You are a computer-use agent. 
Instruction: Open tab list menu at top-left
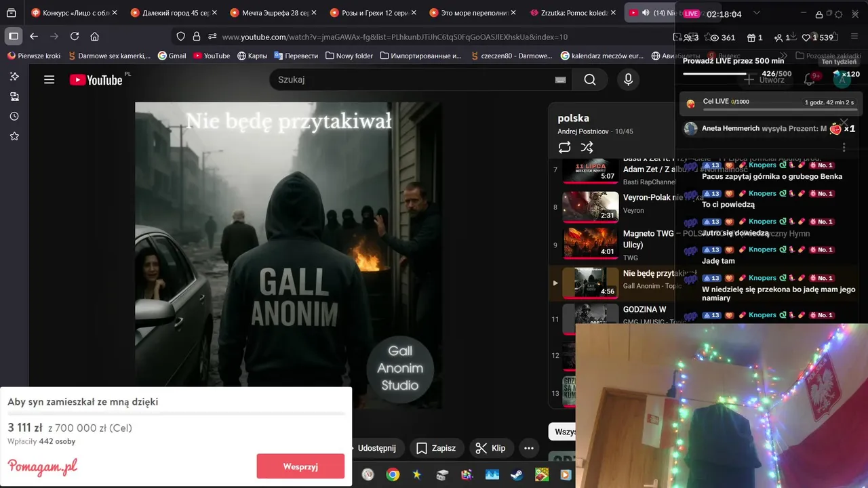coord(12,13)
